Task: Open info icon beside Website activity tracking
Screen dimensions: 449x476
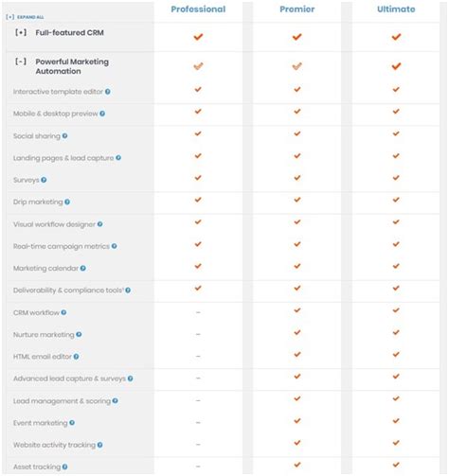Action: [x=99, y=445]
